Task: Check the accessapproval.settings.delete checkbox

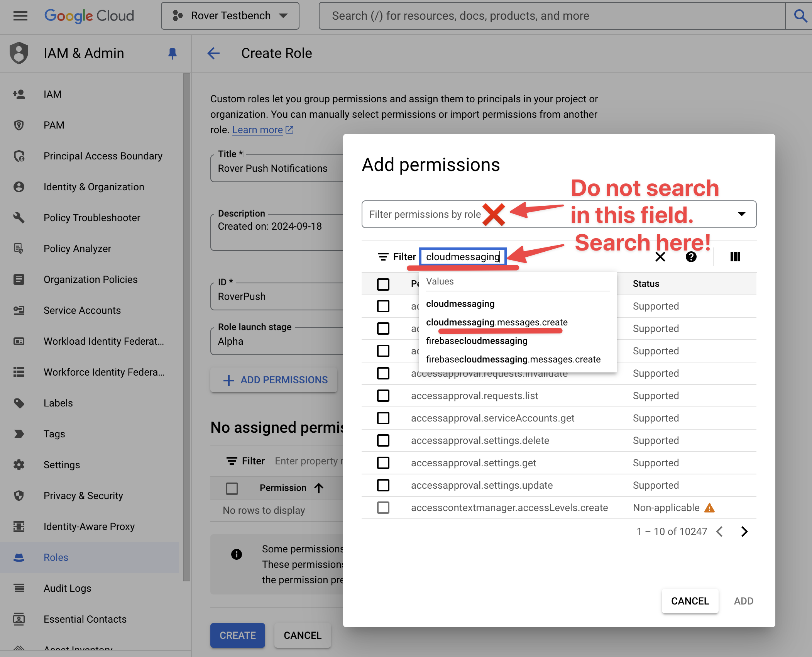Action: tap(383, 440)
